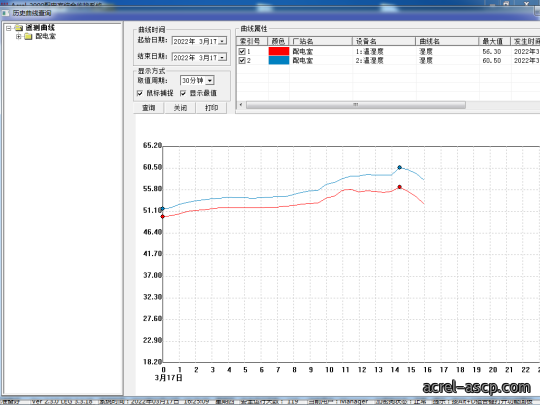Viewport: 541px width, 406px height.
Task: Click the 设备名 column header
Action: (384, 41)
